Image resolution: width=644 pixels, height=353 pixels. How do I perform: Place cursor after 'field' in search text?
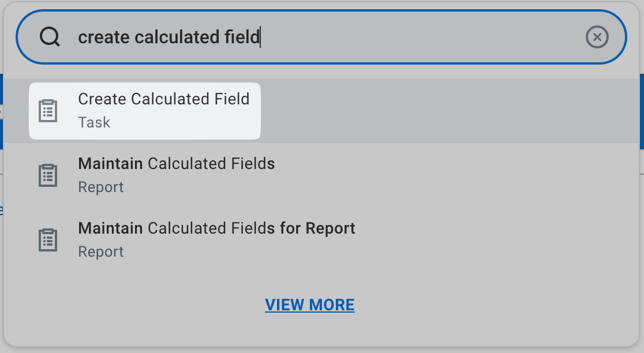[x=260, y=37]
